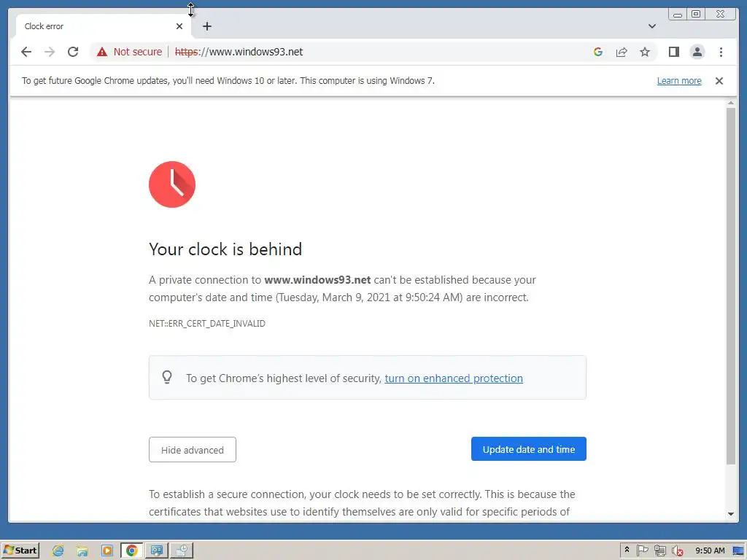Click the red clock error icon
This screenshot has height=560, width=747.
(x=172, y=184)
